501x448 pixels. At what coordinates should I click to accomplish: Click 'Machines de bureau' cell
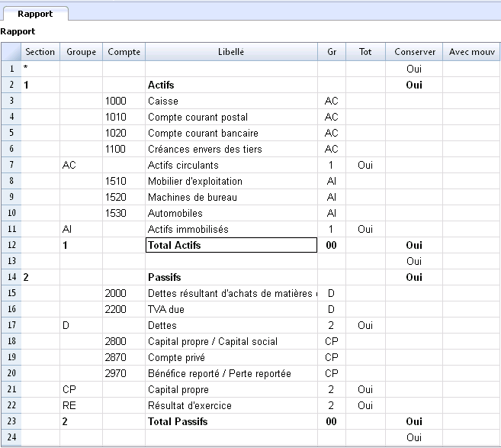pos(231,197)
